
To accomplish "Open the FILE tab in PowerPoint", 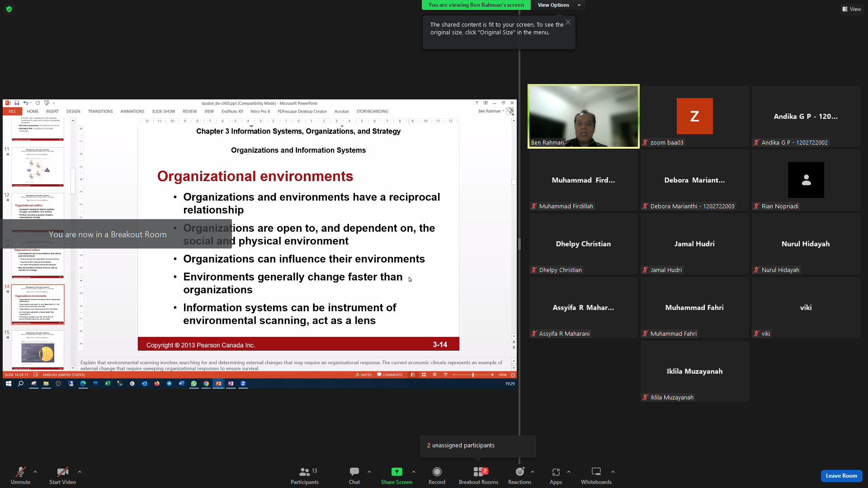I will tap(12, 112).
